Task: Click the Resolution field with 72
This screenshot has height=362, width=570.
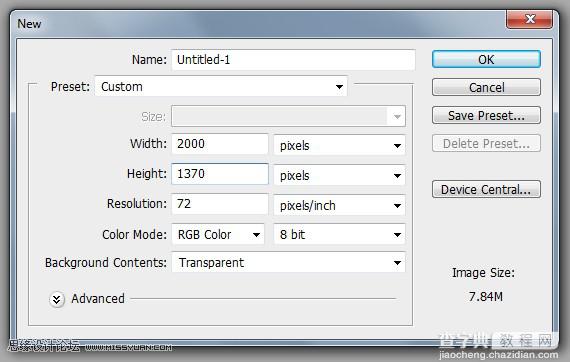Action: coord(220,204)
